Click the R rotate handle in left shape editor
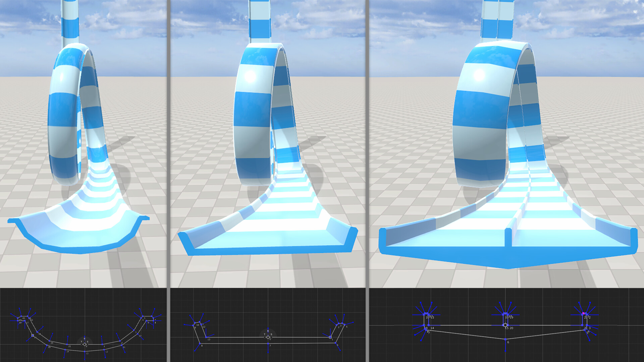 click(x=85, y=341)
